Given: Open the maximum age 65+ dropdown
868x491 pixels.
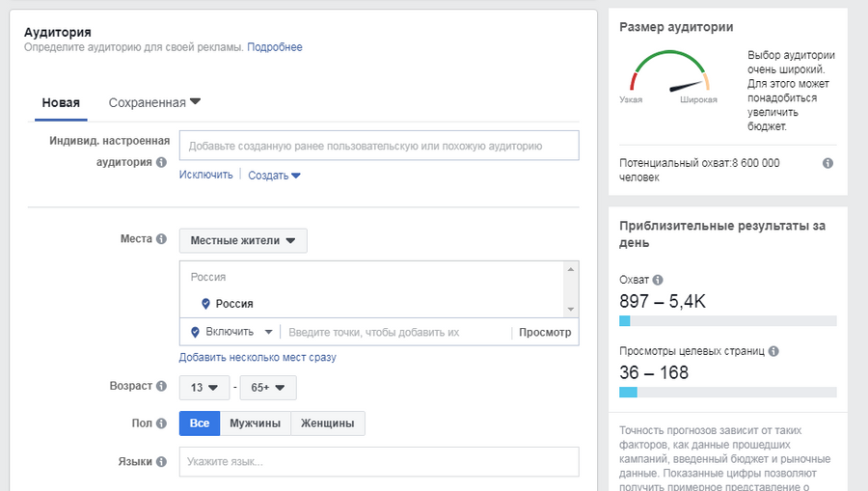Looking at the screenshot, I should [x=268, y=388].
